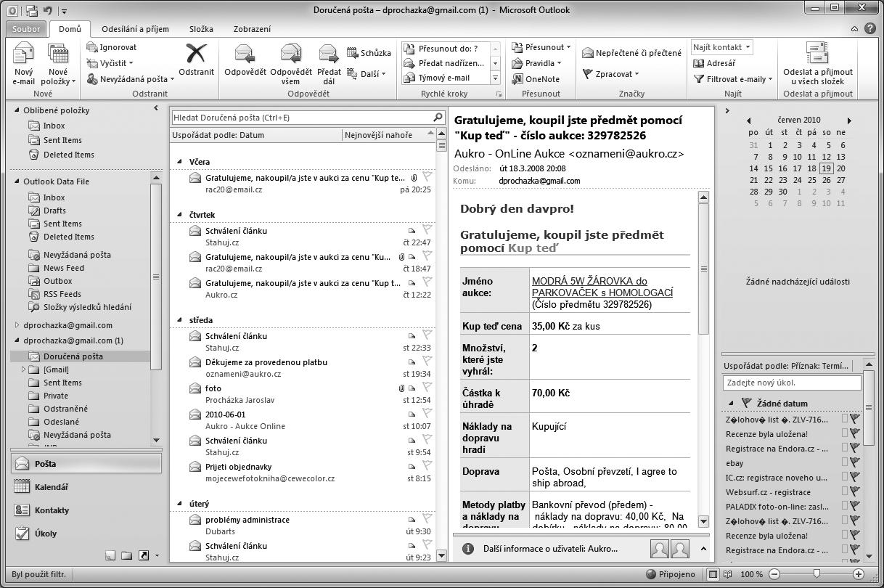
Task: Reply to all with Odpovědět všem
Action: point(290,64)
